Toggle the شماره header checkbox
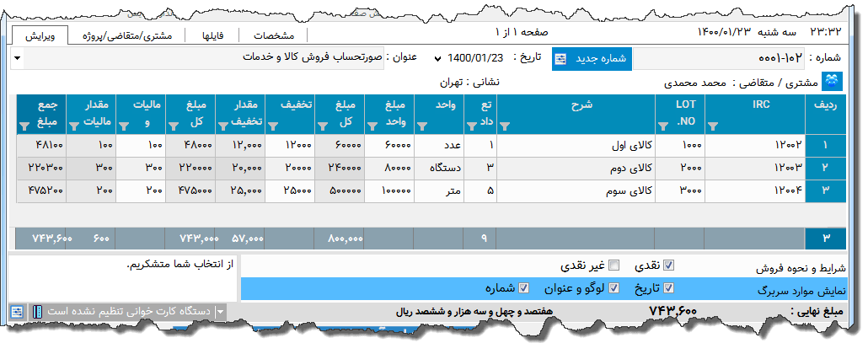 pyautogui.click(x=523, y=287)
